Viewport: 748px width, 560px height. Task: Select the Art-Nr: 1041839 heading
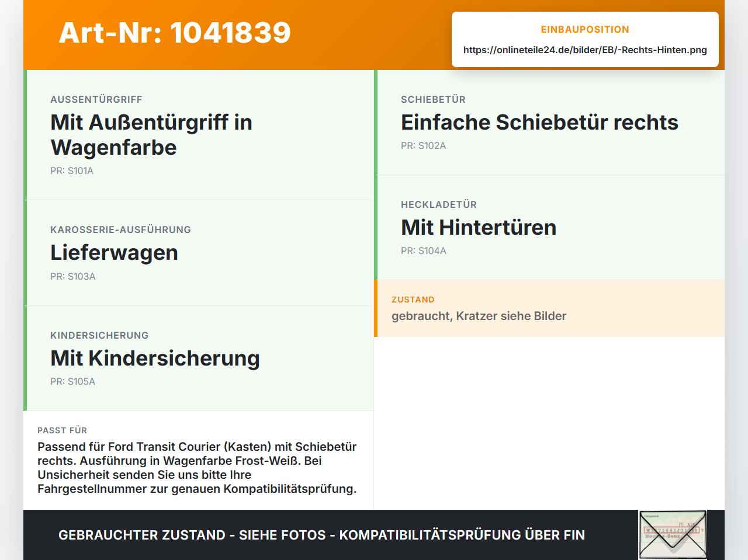(x=175, y=33)
